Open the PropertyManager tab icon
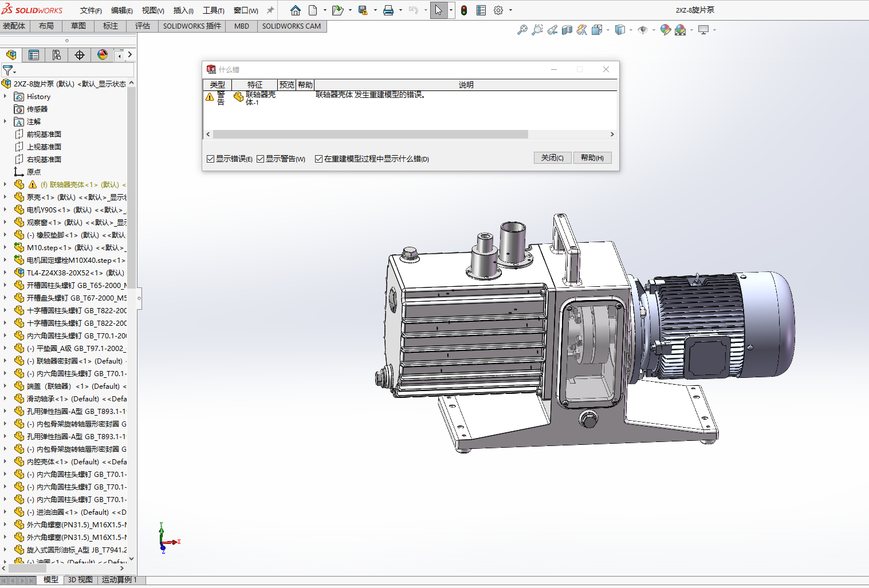 34,55
